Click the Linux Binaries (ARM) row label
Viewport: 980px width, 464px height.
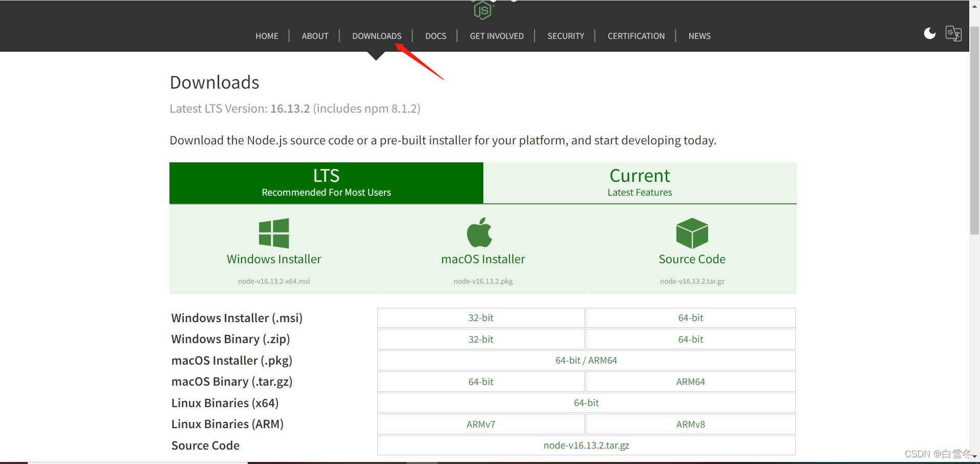pyautogui.click(x=227, y=424)
